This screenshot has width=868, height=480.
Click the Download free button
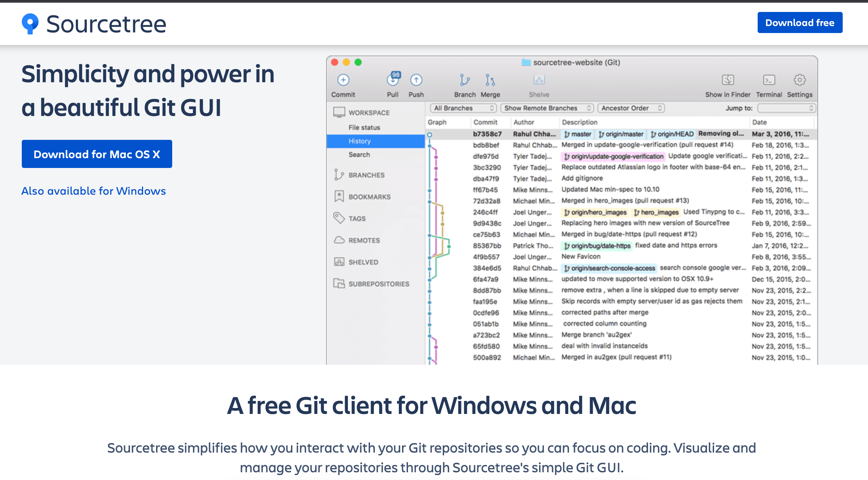point(800,22)
